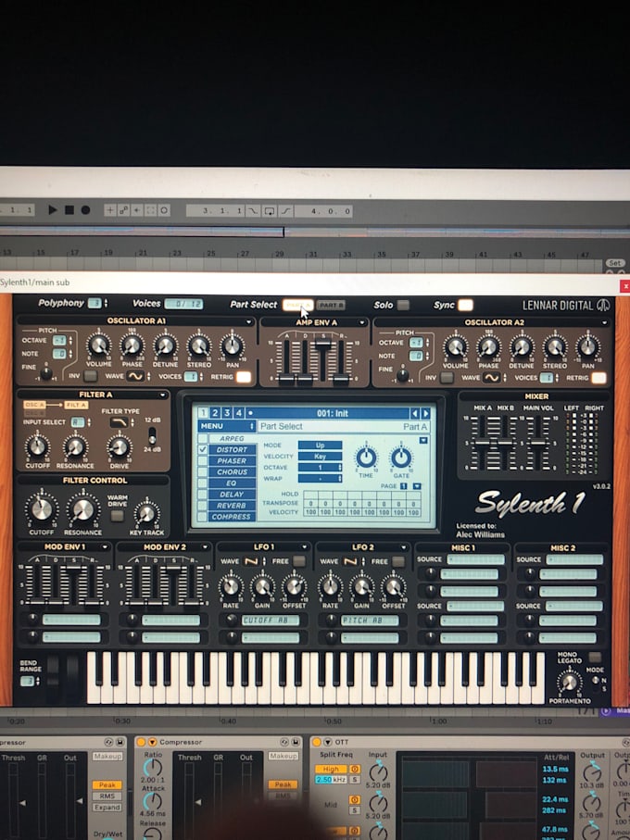Click the Oscillator A2 Stereo knob
The image size is (630, 840).
pos(554,346)
